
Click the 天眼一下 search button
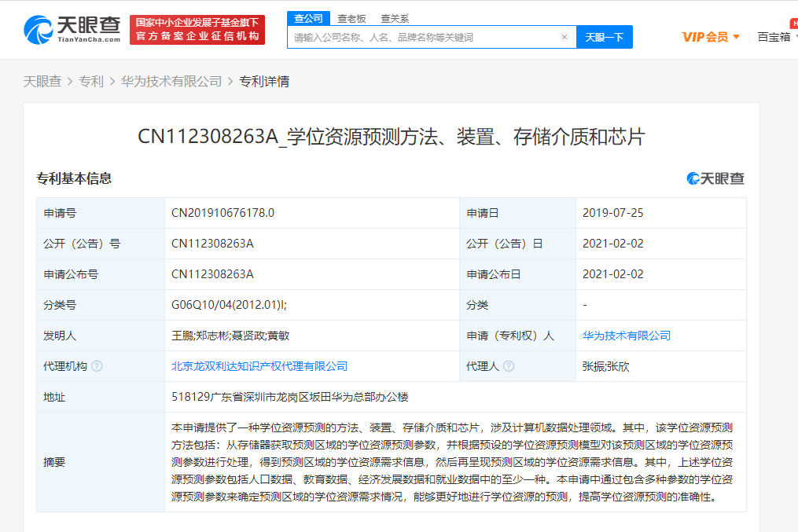[604, 37]
